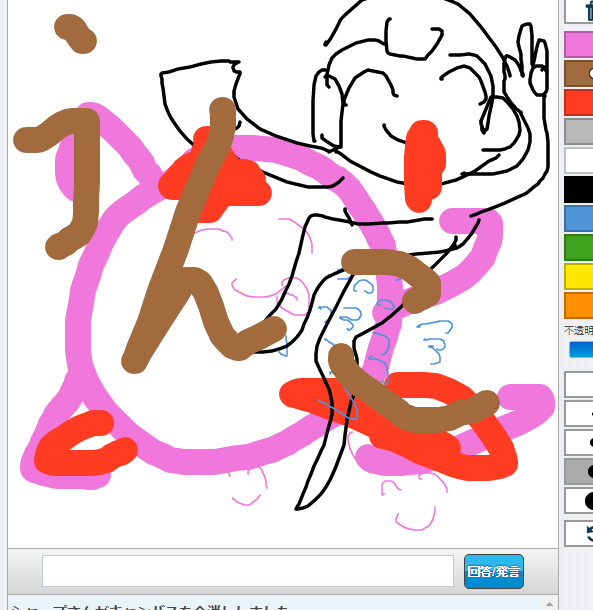Select the green color swatch
The image size is (593, 610).
[579, 247]
